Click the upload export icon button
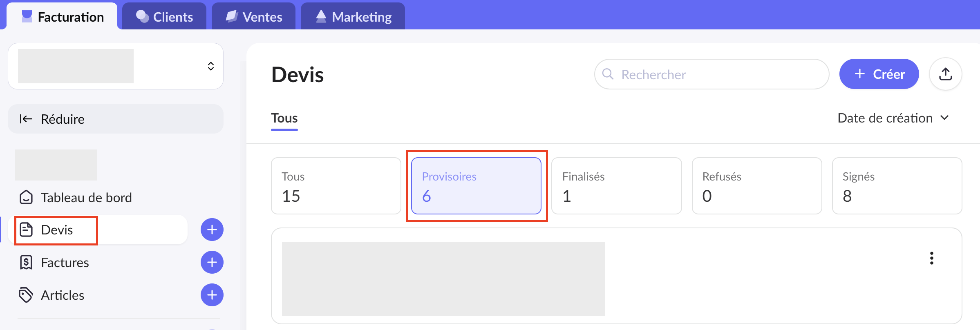980x330 pixels. pos(945,74)
